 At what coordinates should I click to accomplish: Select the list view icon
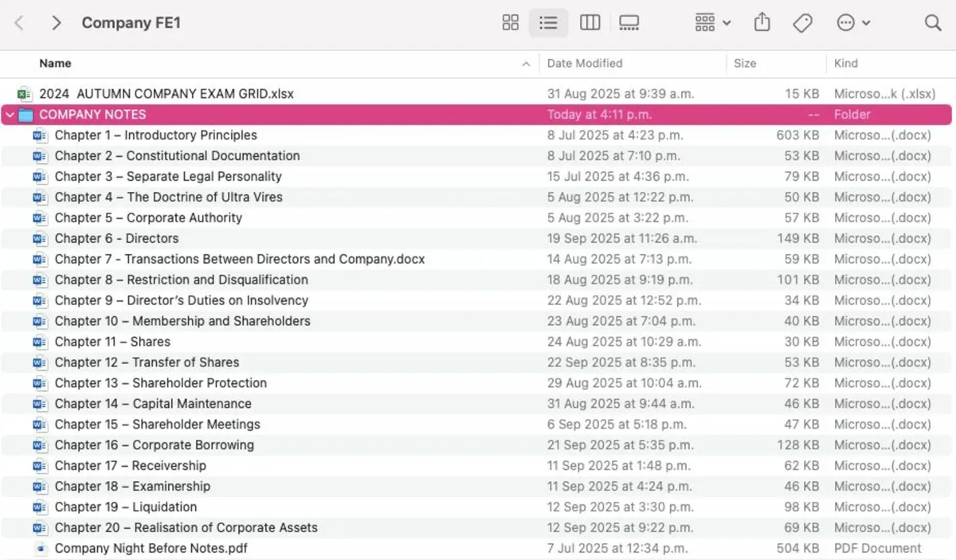pos(548,23)
